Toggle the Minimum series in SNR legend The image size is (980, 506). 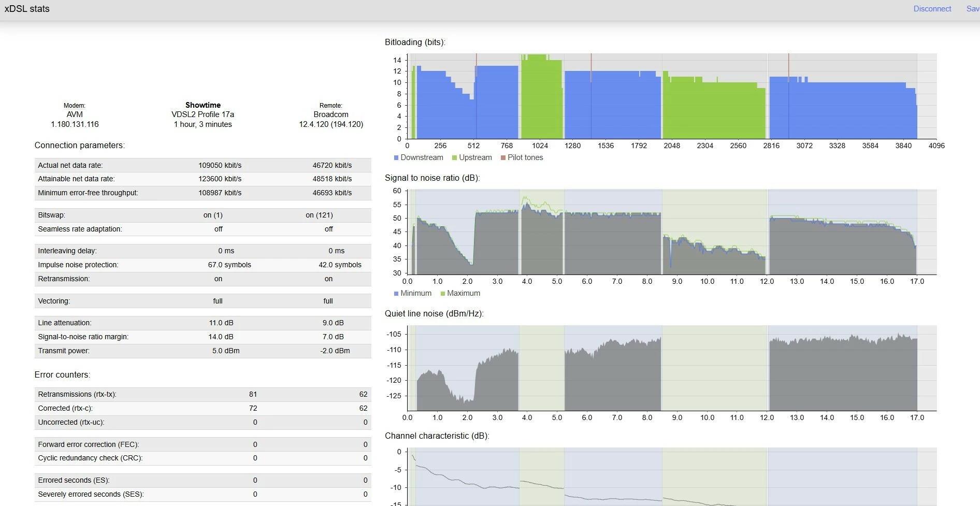pos(415,293)
